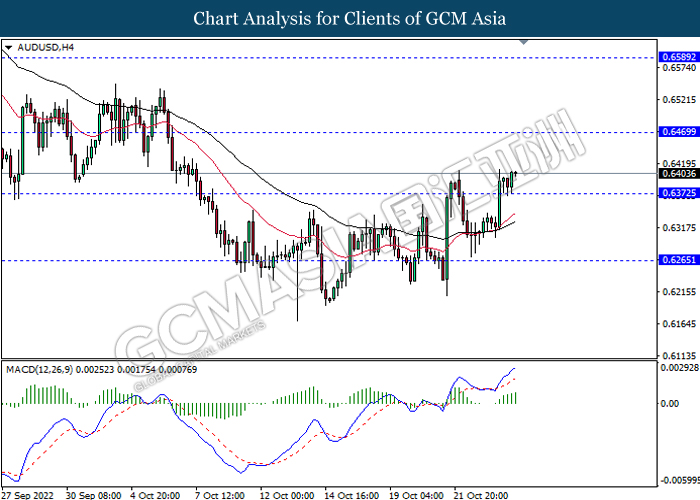700x500 pixels.
Task: Click the 0.65215 price axis value
Action: click(x=679, y=100)
